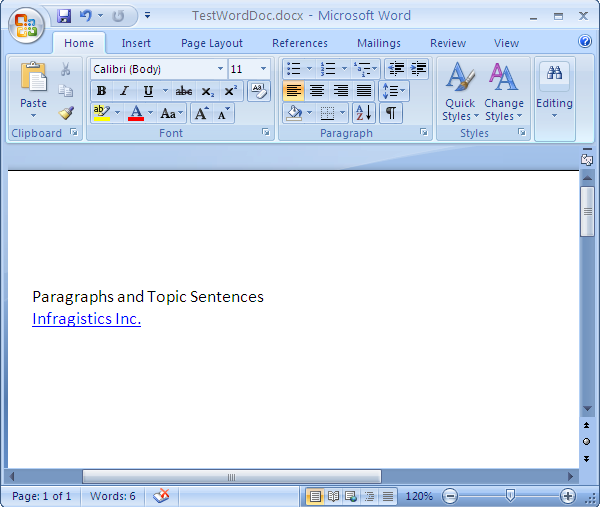Click the Words: 6 status bar counter

tap(112, 496)
